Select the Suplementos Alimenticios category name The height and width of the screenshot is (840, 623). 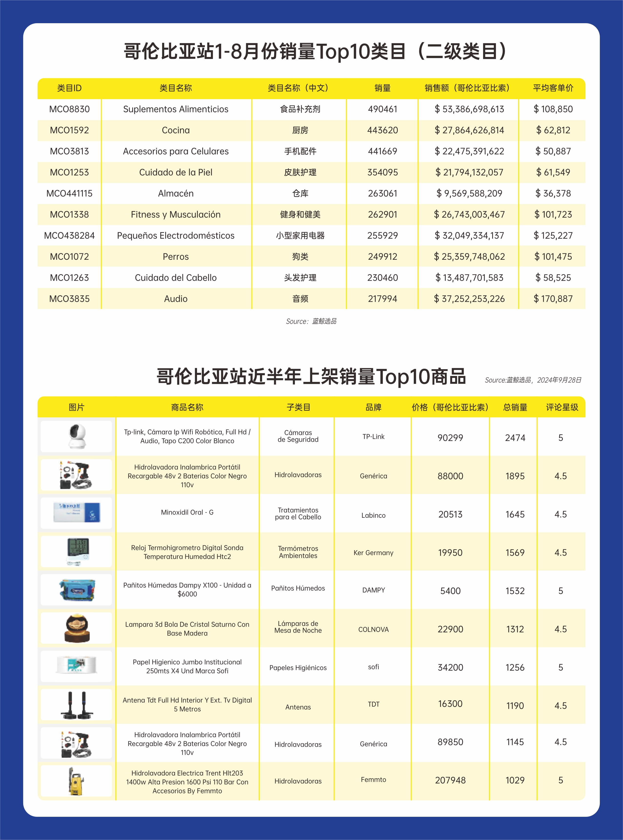[176, 109]
